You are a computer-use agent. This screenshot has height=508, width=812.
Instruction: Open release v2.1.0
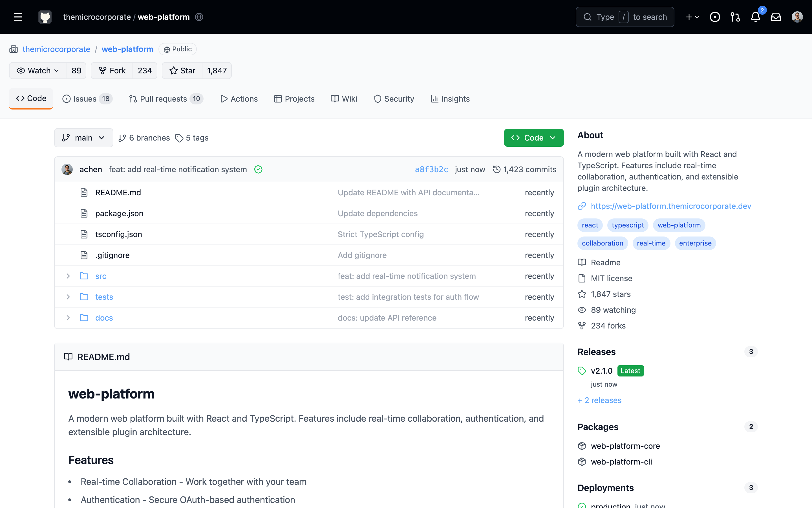pyautogui.click(x=602, y=371)
